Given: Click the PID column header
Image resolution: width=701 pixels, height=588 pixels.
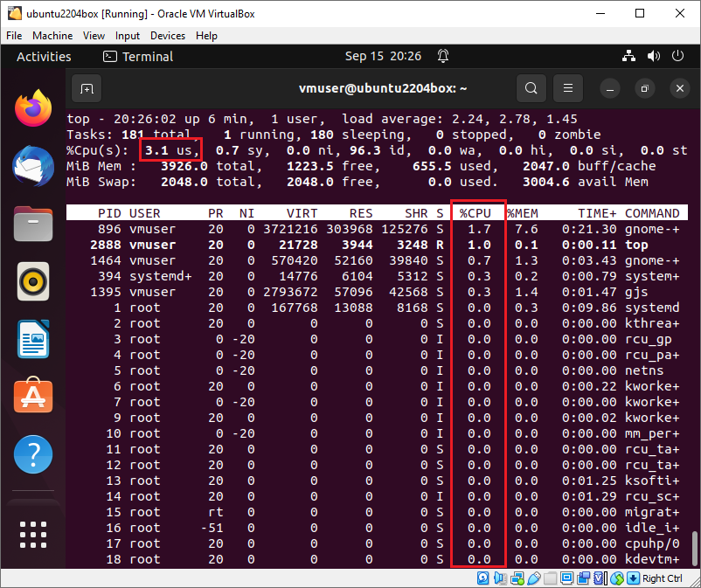Looking at the screenshot, I should tap(109, 213).
